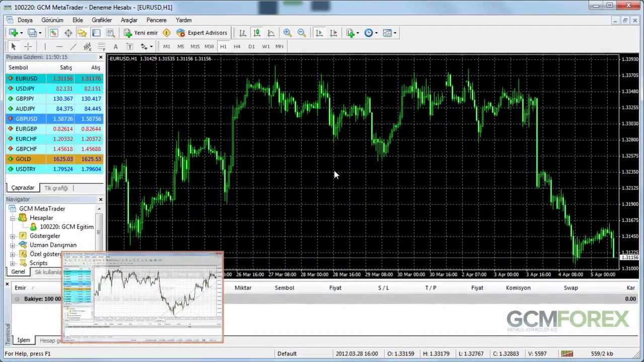Select the equidistant channel tool
Screen dimensions: 644x362
[x=87, y=46]
